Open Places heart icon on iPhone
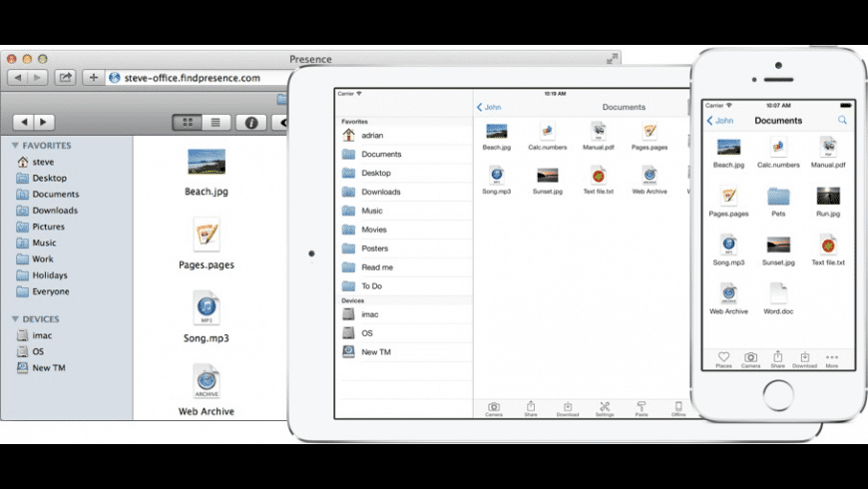Image resolution: width=868 pixels, height=489 pixels. 723,359
